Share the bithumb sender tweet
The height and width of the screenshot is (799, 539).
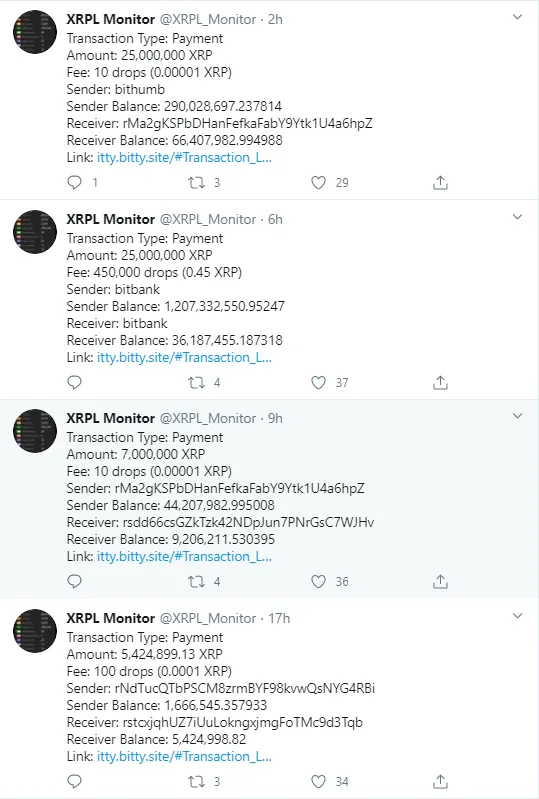pyautogui.click(x=440, y=182)
